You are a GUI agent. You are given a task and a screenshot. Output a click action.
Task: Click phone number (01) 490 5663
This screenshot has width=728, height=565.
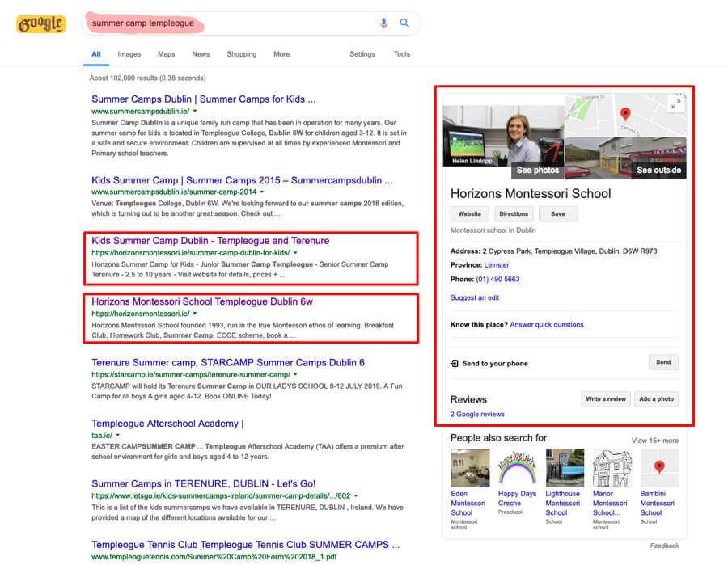(x=497, y=279)
